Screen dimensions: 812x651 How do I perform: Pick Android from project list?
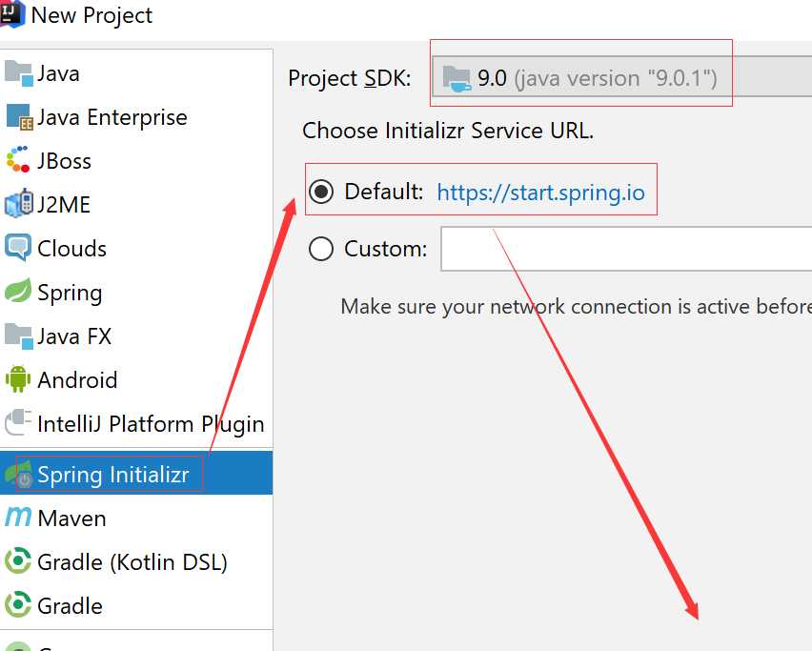click(x=78, y=380)
